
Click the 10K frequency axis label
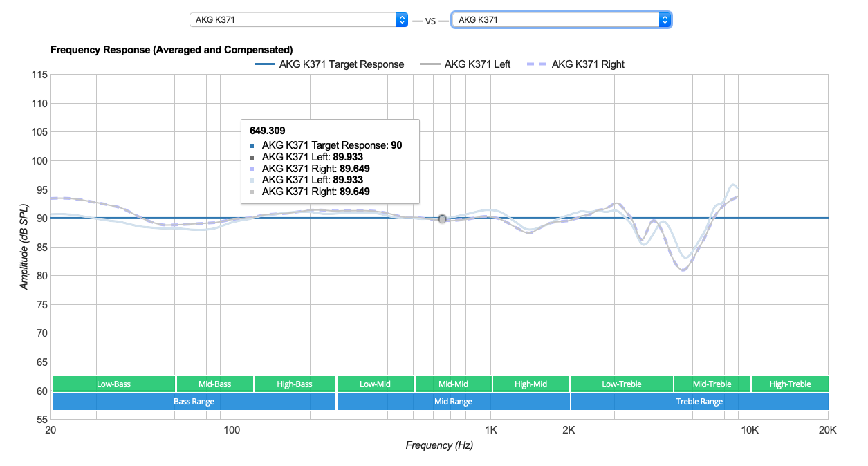point(750,430)
